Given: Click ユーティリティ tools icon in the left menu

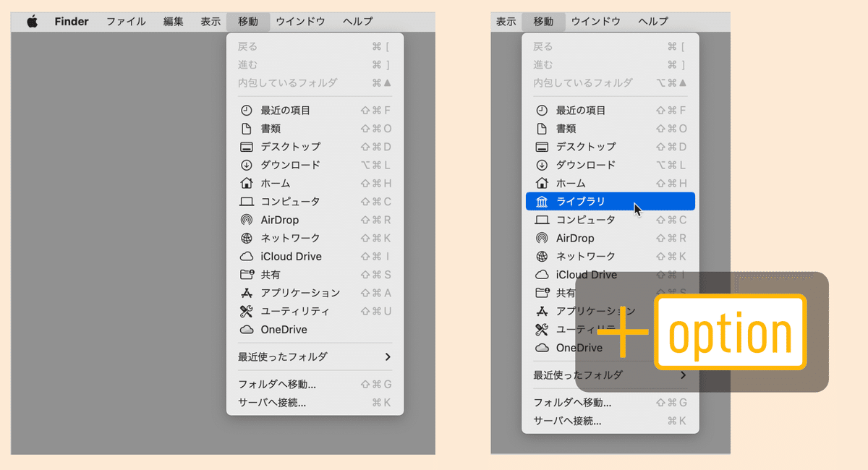Looking at the screenshot, I should click(x=246, y=312).
